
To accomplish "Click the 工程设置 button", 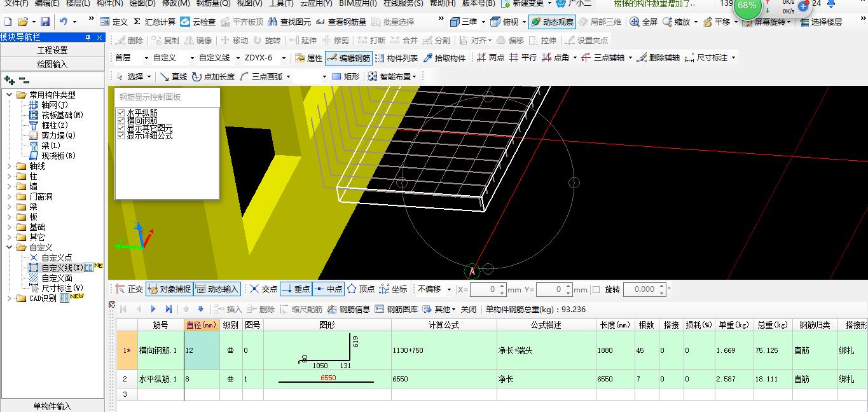I will [52, 50].
